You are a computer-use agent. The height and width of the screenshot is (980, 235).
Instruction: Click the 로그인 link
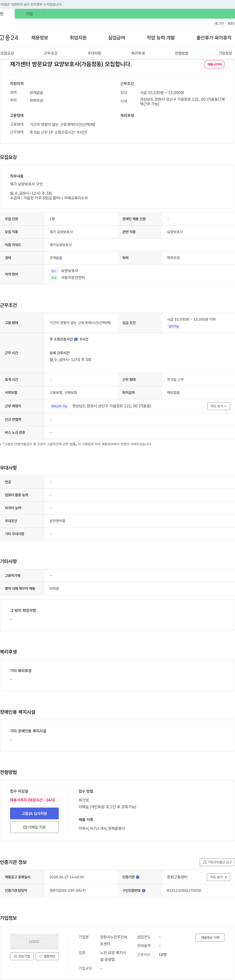(x=219, y=24)
